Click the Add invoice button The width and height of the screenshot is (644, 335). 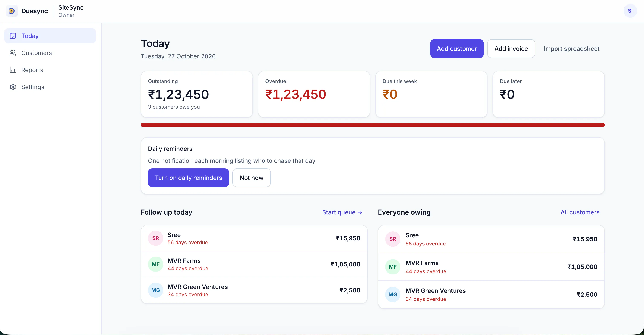[511, 49]
